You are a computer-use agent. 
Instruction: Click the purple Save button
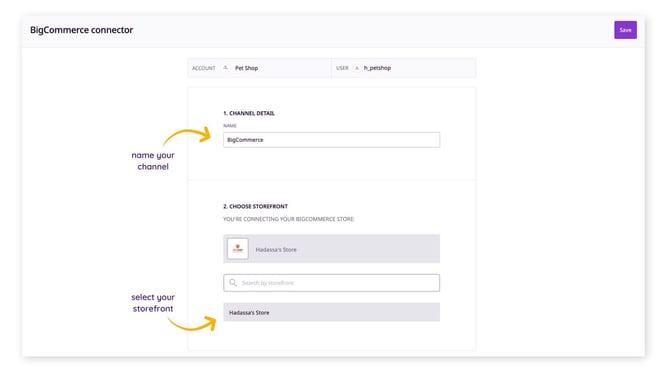coord(625,30)
